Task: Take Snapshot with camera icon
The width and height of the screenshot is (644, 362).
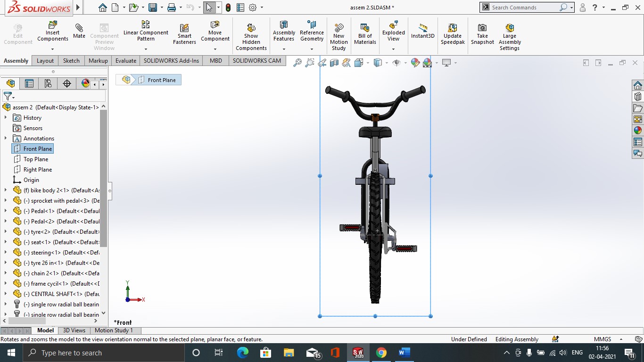Action: tap(482, 34)
